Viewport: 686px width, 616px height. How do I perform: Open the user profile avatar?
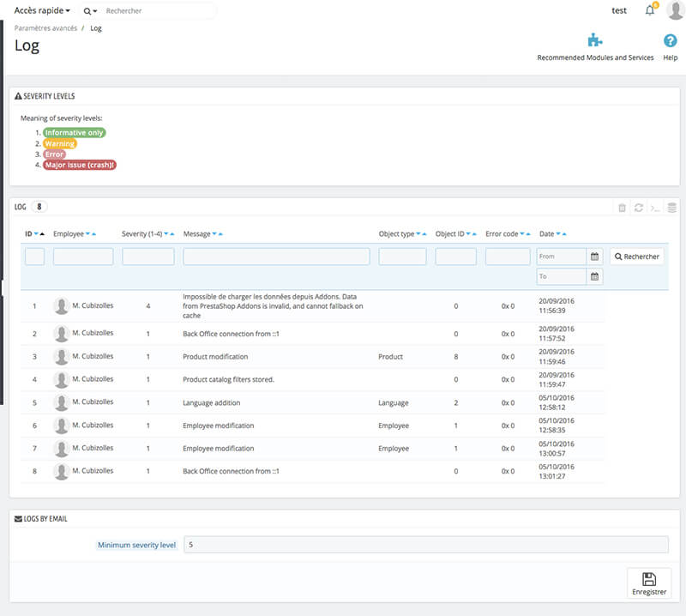pyautogui.click(x=675, y=11)
